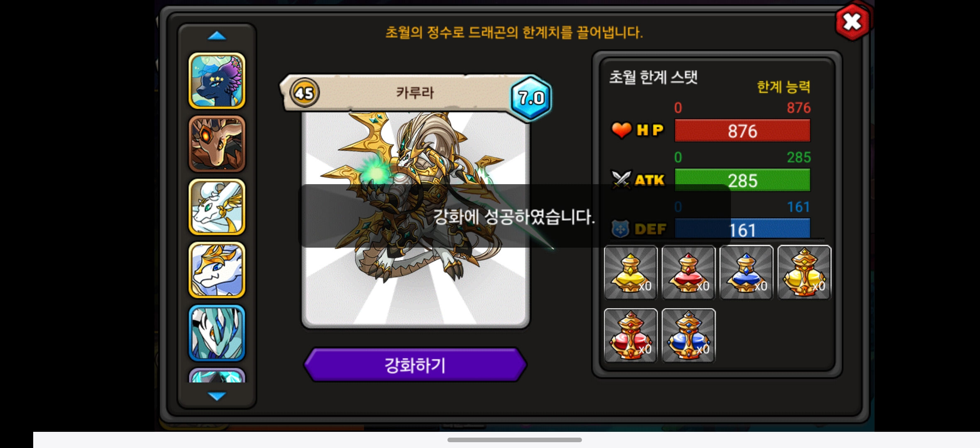The height and width of the screenshot is (448, 980).
Task: Click the level 45 gold badge
Action: click(304, 93)
